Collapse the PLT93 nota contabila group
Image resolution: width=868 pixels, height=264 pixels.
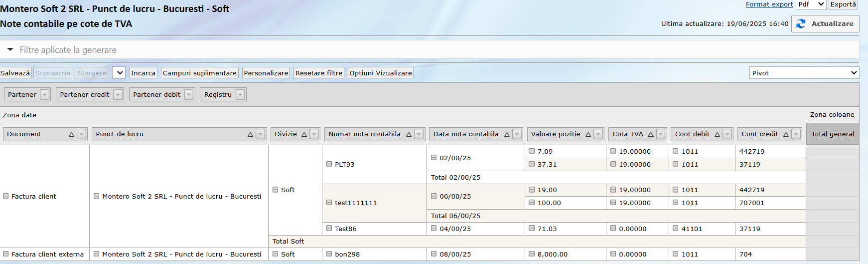[x=329, y=164]
